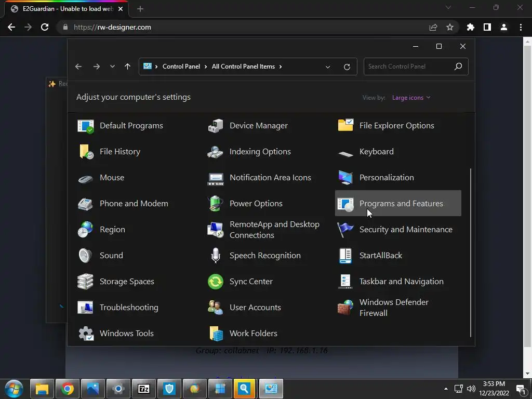Open Chrome tab search dropdown
This screenshot has width=532, height=399.
[448, 7]
